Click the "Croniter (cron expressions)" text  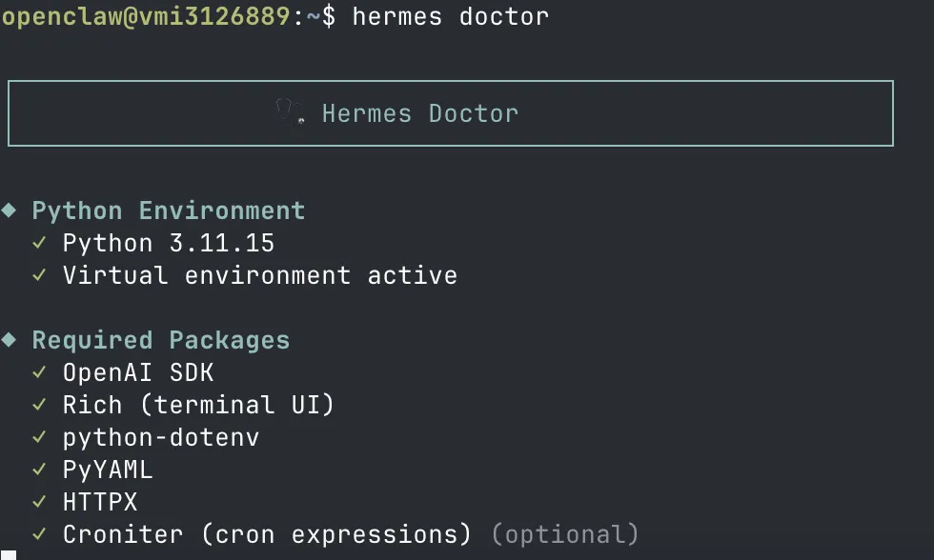267,534
